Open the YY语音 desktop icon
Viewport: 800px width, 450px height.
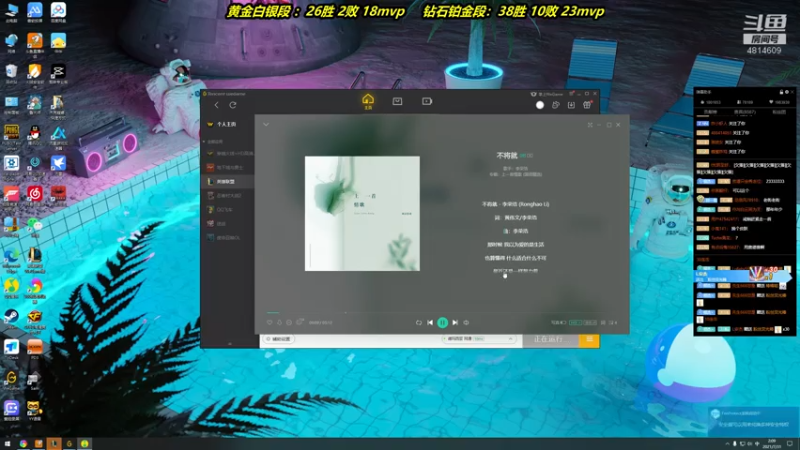[34, 411]
